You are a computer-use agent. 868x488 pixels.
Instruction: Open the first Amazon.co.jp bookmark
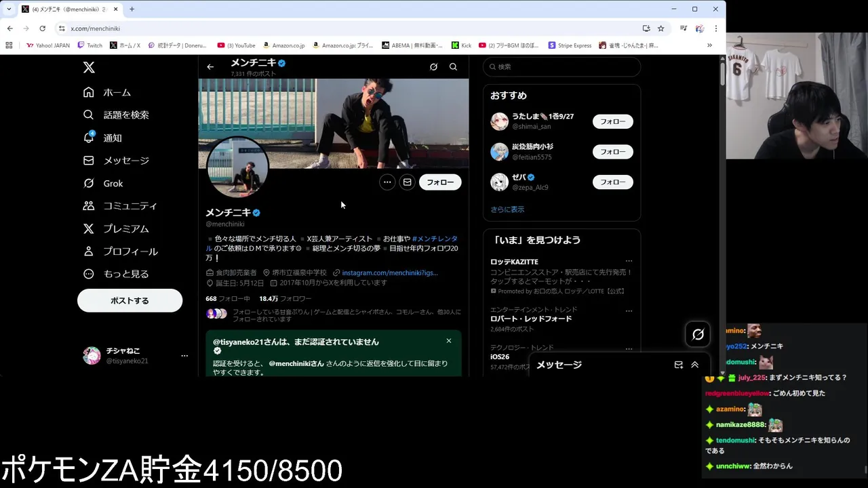click(283, 45)
